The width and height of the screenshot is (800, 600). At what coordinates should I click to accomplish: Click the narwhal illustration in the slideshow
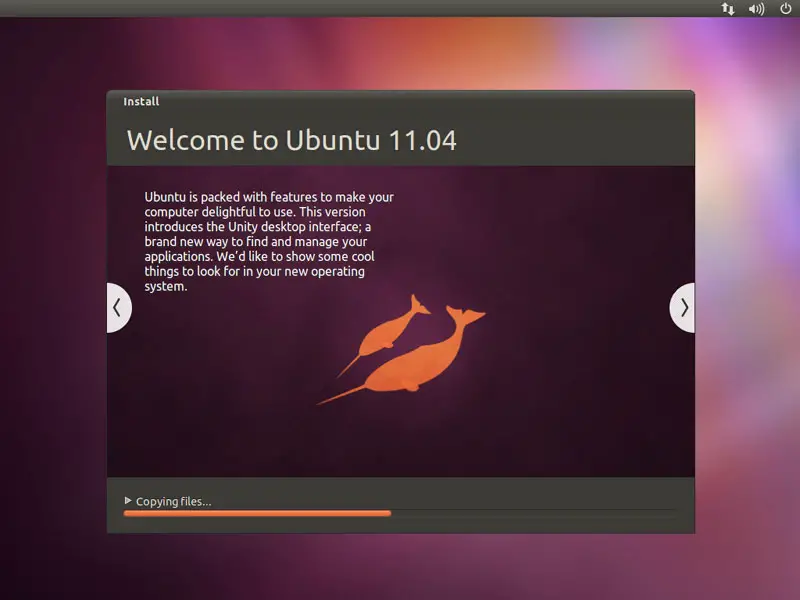tap(401, 350)
